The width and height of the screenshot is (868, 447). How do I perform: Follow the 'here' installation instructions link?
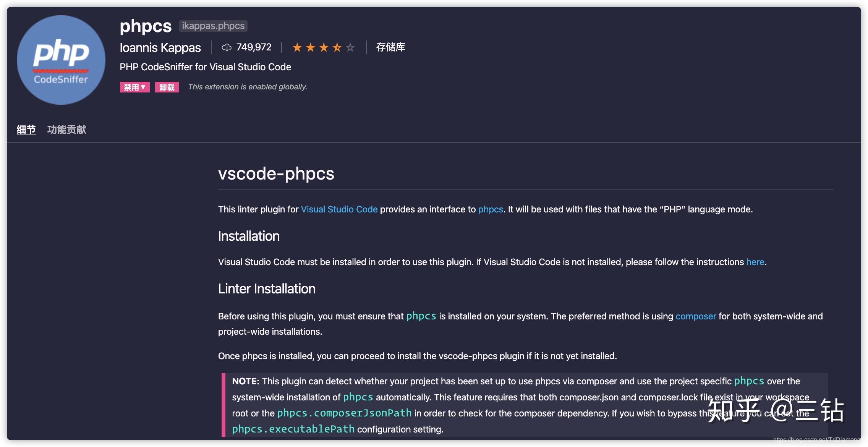[x=755, y=262]
